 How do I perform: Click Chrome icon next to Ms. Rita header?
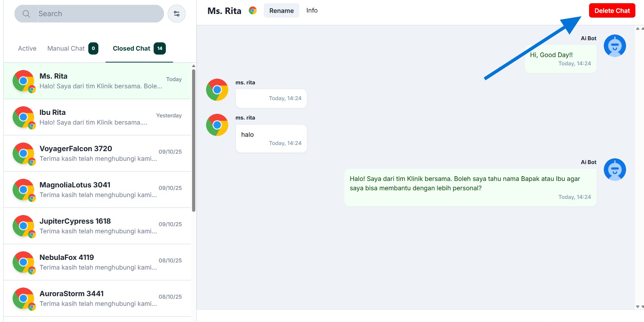(x=253, y=11)
